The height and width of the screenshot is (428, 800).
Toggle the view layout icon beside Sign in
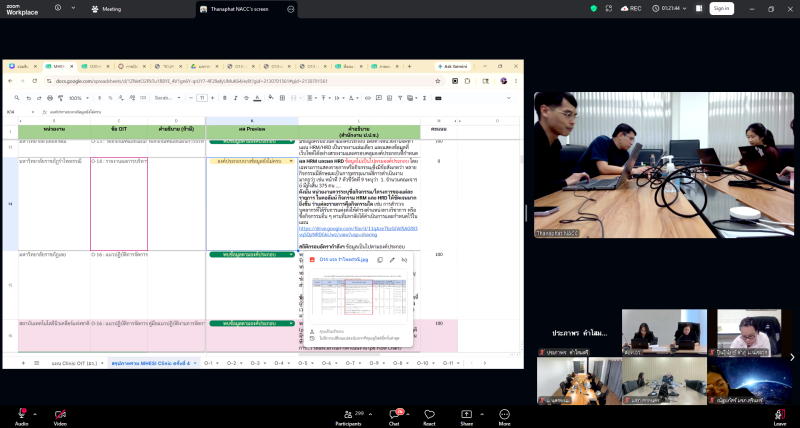(699, 9)
